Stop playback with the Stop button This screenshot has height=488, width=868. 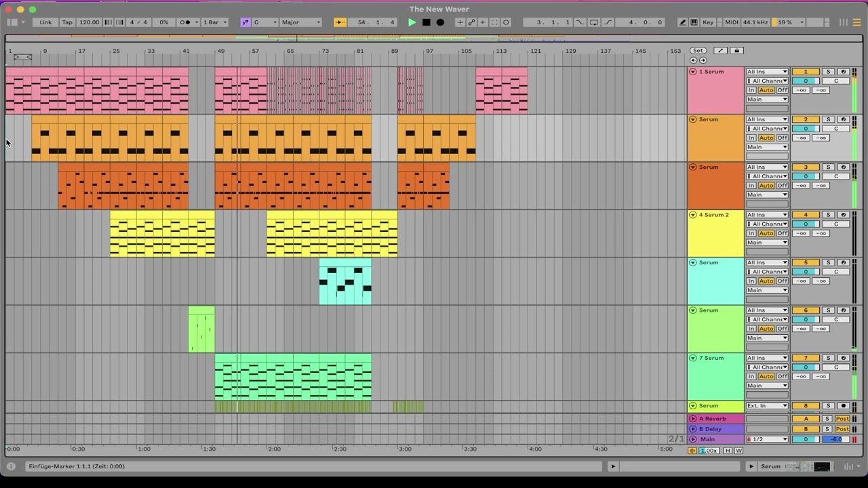426,22
